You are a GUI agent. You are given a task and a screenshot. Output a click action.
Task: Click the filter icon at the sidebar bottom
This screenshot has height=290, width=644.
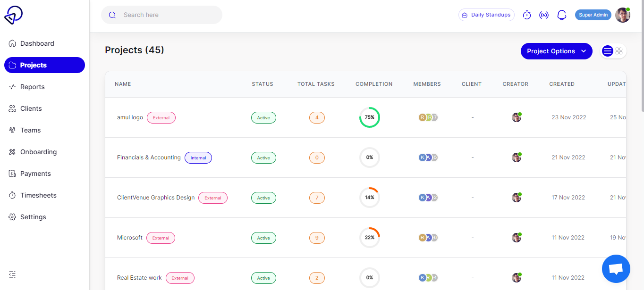pyautogui.click(x=12, y=274)
